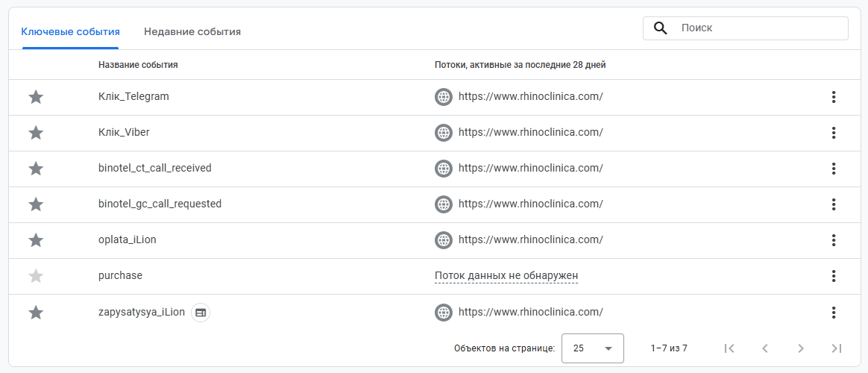Toggle the star for the purchase event
The height and width of the screenshot is (373, 868).
tap(36, 276)
